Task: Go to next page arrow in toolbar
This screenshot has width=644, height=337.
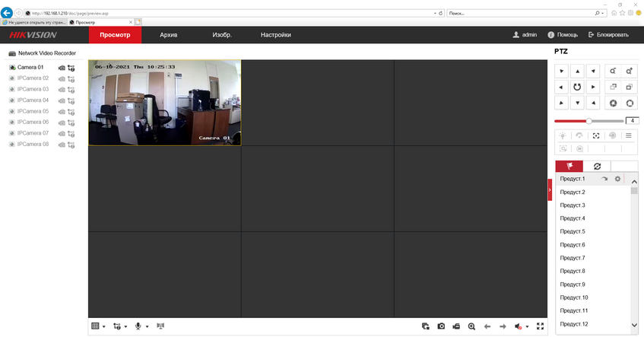Action: [502, 326]
